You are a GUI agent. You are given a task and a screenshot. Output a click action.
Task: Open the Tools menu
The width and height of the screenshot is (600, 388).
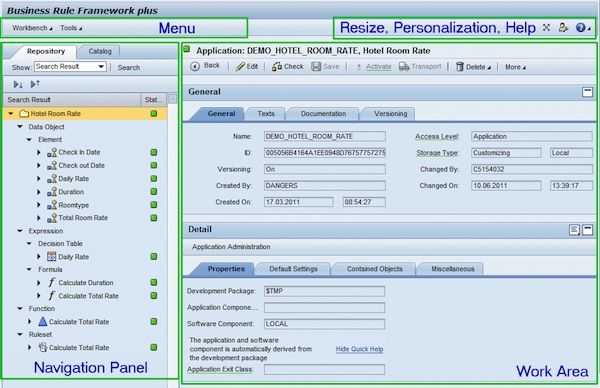coord(71,28)
